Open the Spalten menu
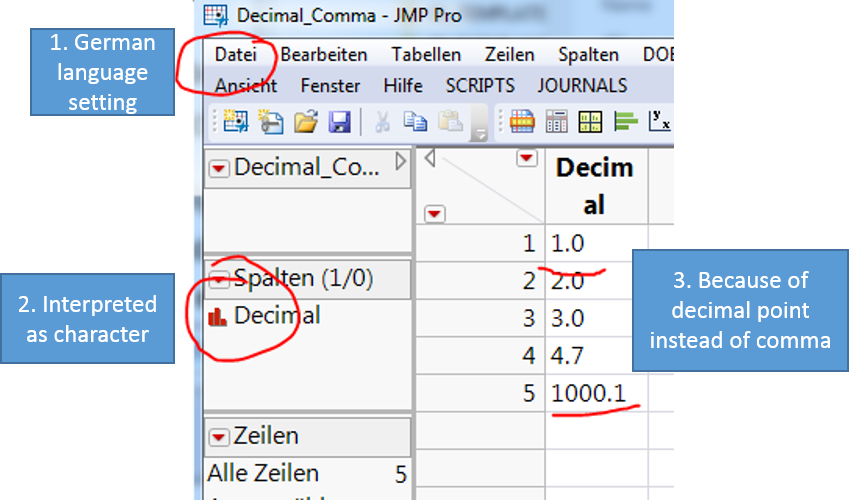 click(x=588, y=55)
